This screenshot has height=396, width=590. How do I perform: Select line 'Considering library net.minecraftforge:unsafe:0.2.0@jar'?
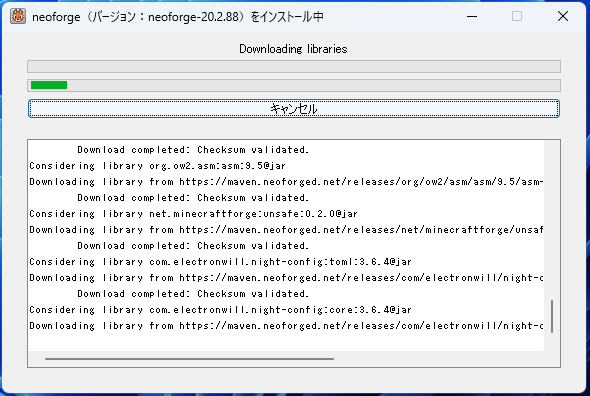[193, 214]
